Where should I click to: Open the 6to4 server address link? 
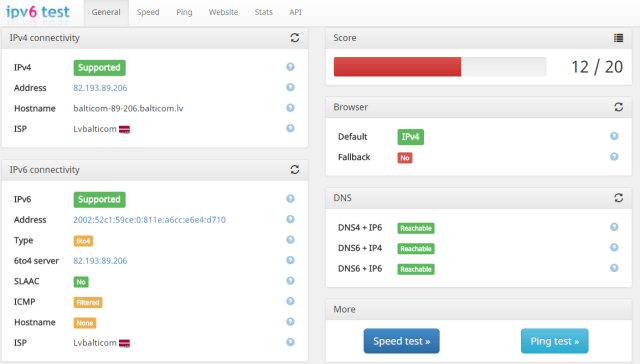[100, 261]
